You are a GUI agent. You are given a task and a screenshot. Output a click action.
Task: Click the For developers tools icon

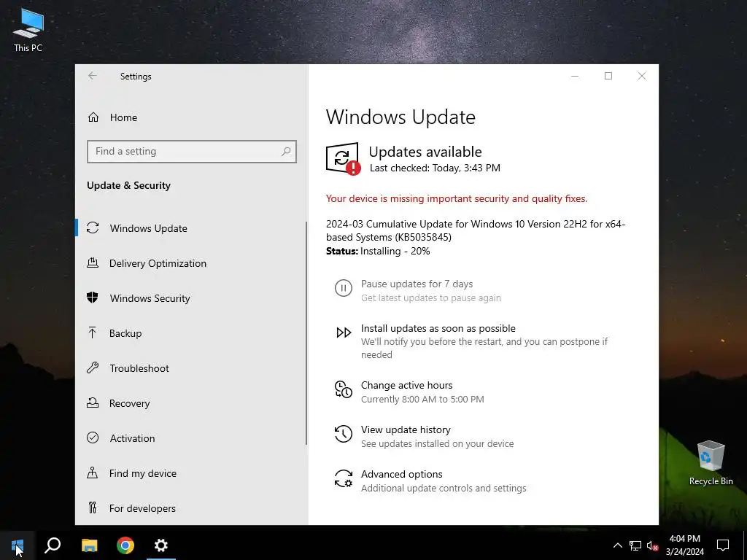click(93, 507)
